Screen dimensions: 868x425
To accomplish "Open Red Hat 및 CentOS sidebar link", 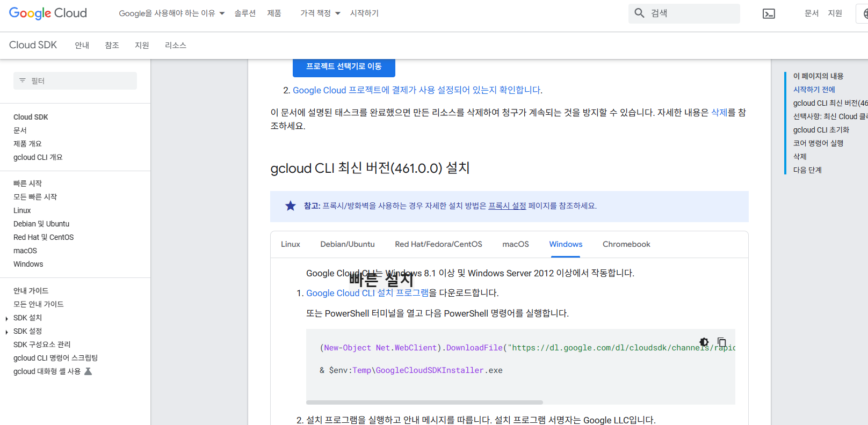I will [44, 237].
